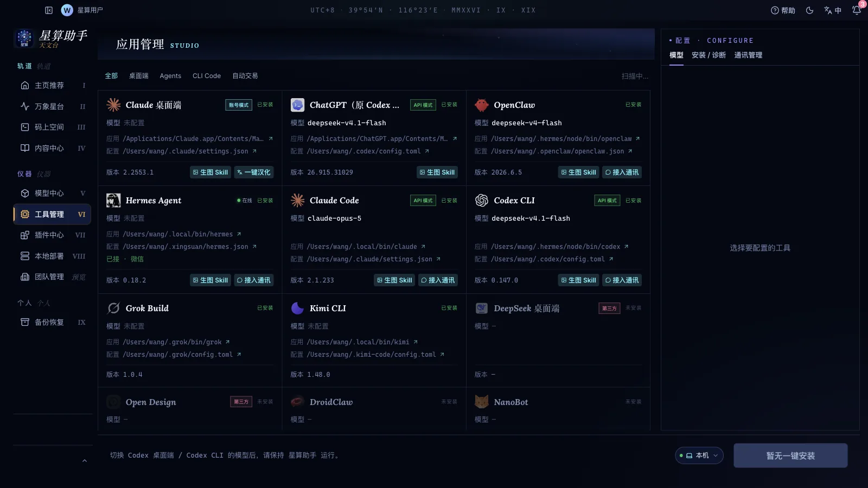Open 团队管理 sidebar item

coord(52,277)
